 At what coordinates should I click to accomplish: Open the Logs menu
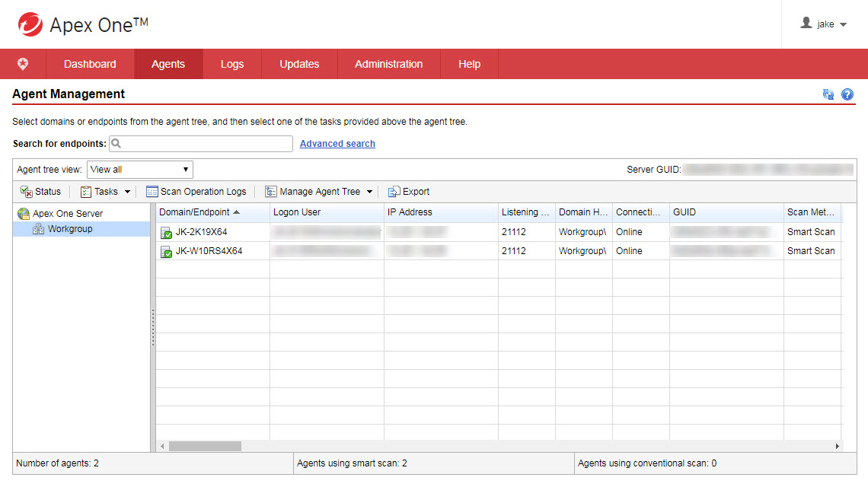(232, 65)
